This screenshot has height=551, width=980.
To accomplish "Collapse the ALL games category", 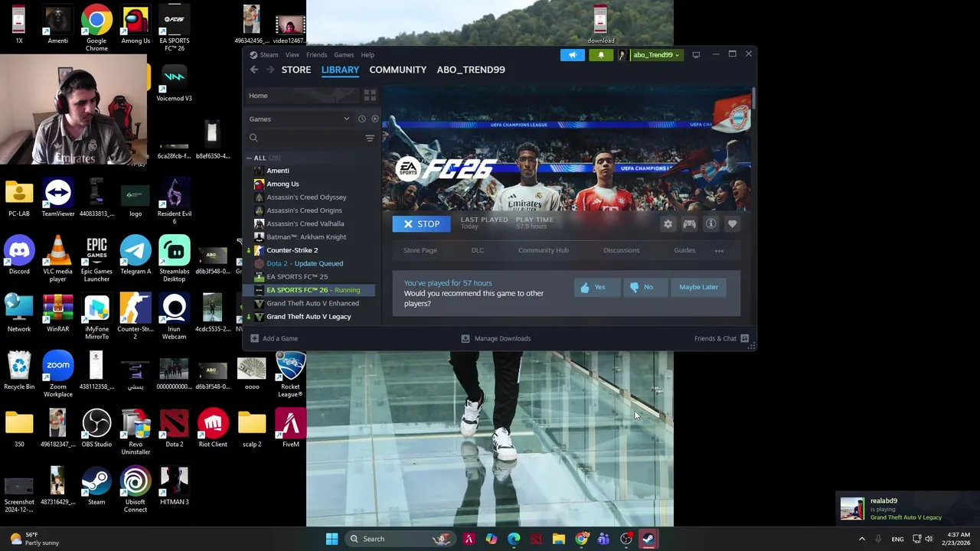I will click(249, 158).
